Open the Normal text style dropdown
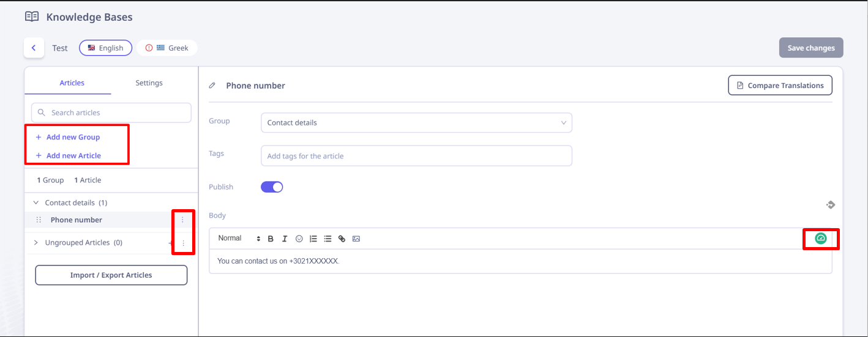This screenshot has width=868, height=337. (x=239, y=239)
